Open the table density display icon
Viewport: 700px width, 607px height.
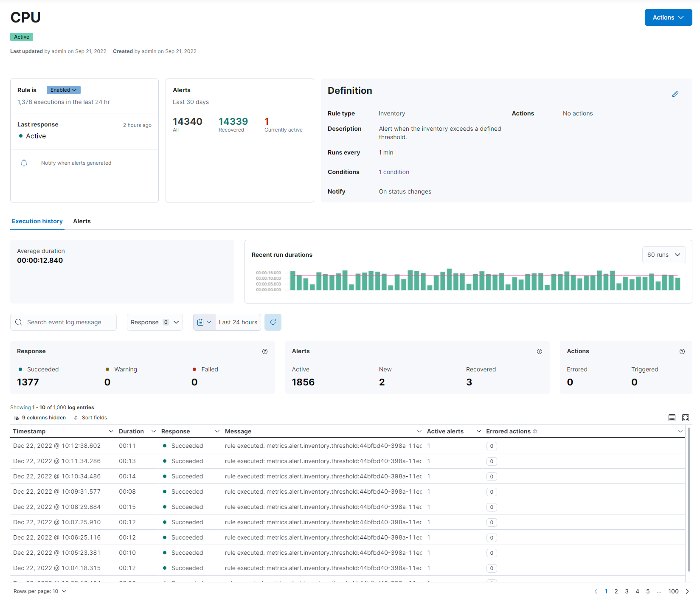coord(672,418)
